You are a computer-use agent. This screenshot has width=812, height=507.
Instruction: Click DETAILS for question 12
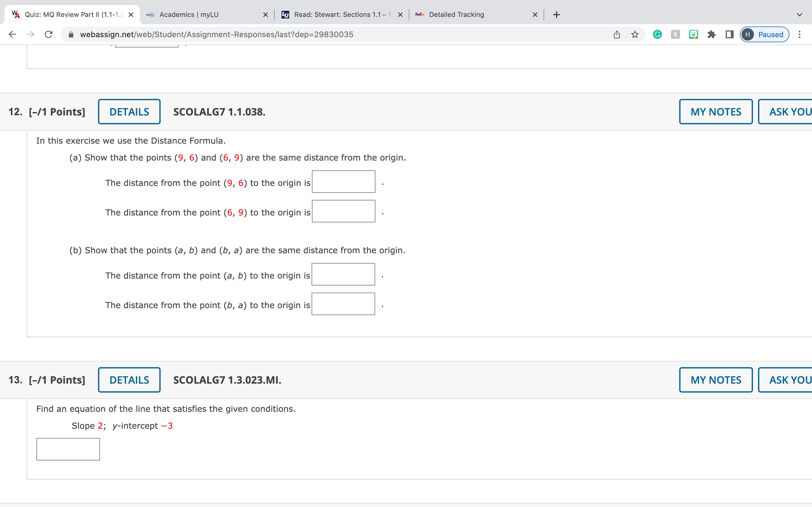(x=129, y=111)
